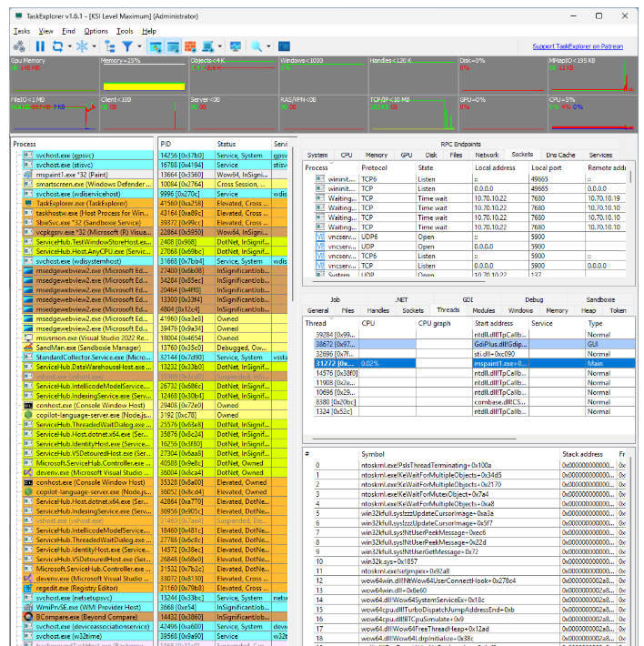Click the VNC icon in the vncserv UDP6 row
The width and height of the screenshot is (644, 646).
click(x=320, y=237)
